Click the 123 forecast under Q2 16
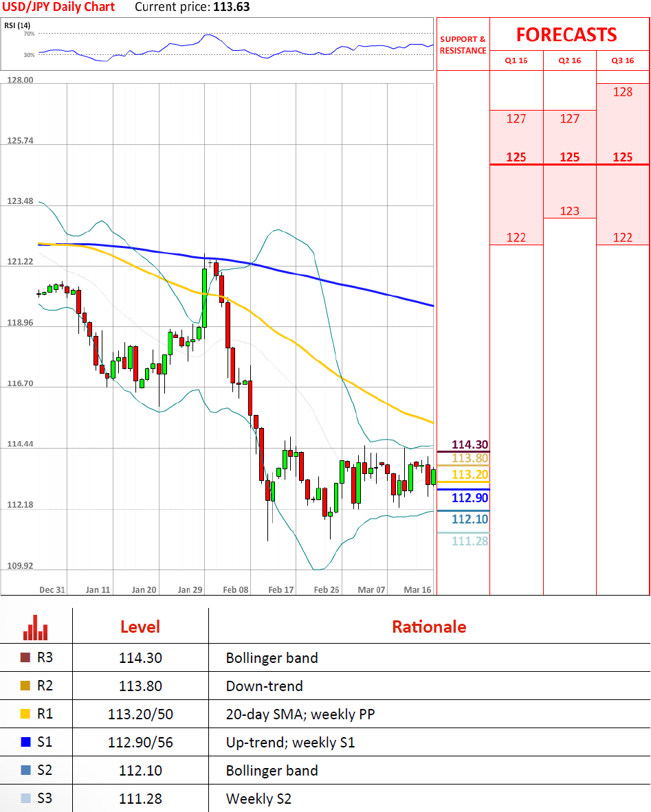Image resolution: width=651 pixels, height=812 pixels. click(x=570, y=212)
